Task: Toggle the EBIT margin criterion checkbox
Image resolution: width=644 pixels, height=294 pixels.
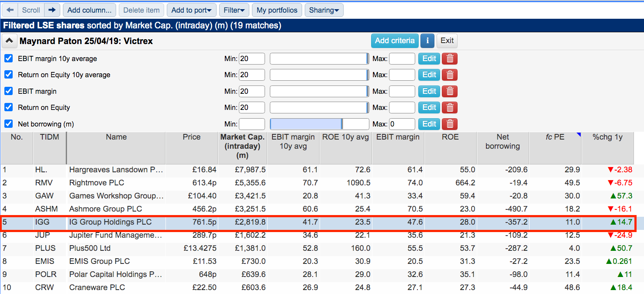Action: pos(8,91)
